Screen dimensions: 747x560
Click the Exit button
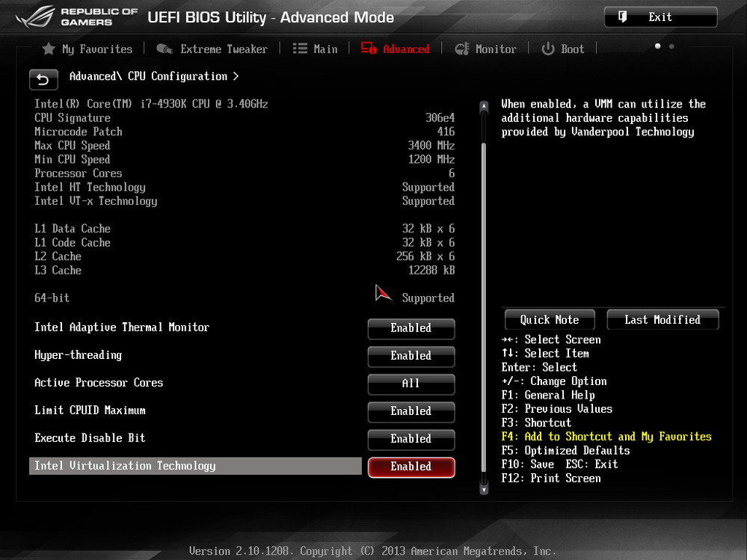(661, 17)
